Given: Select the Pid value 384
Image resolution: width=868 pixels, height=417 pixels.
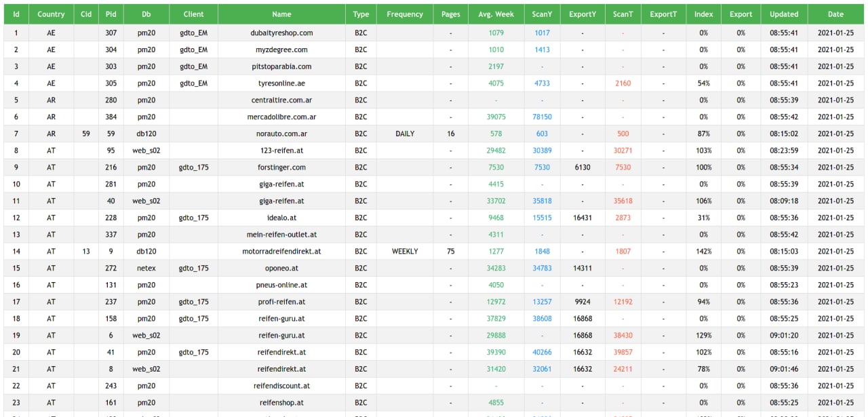Looking at the screenshot, I should pos(111,117).
